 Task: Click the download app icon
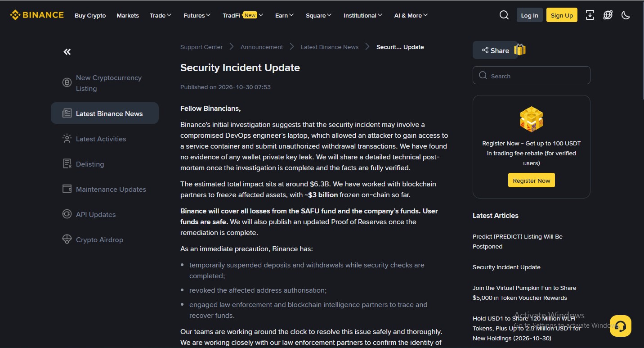[x=590, y=15]
